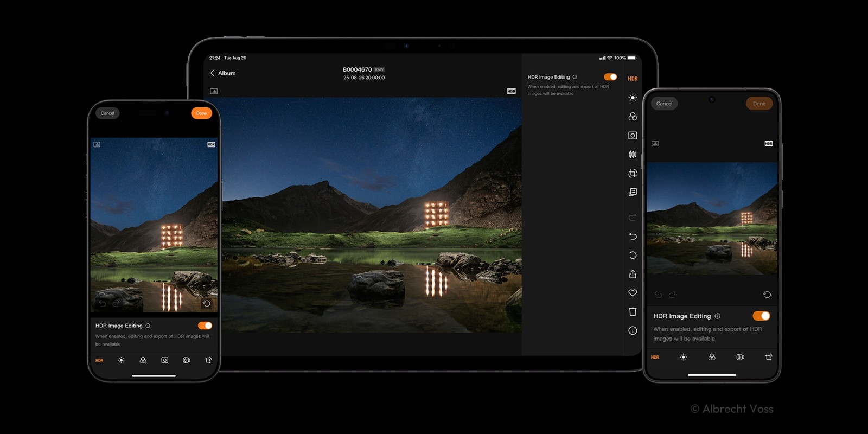This screenshot has width=868, height=434.
Task: Undo the last edit on the tablet
Action: click(x=633, y=237)
